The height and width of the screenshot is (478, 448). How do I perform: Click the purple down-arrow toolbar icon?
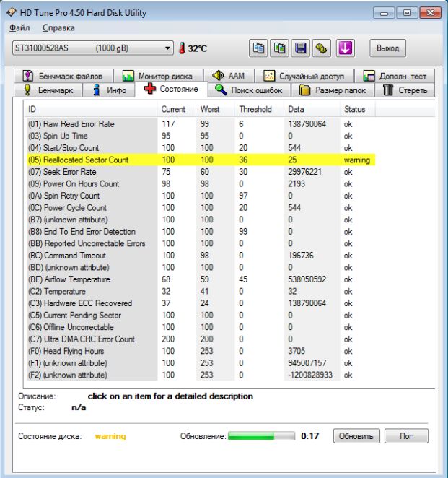345,48
